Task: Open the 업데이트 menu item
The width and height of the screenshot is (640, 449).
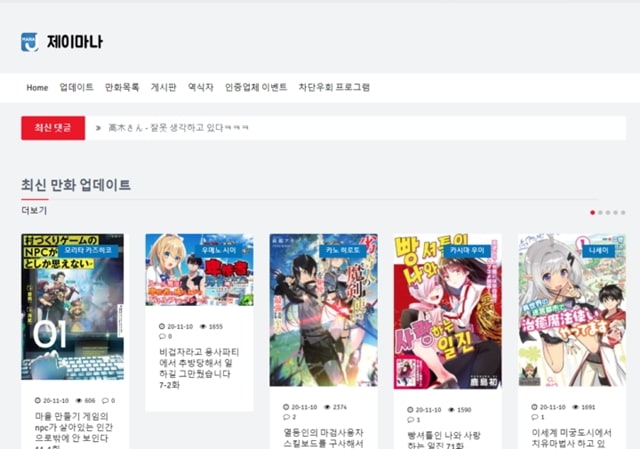Action: (x=76, y=87)
